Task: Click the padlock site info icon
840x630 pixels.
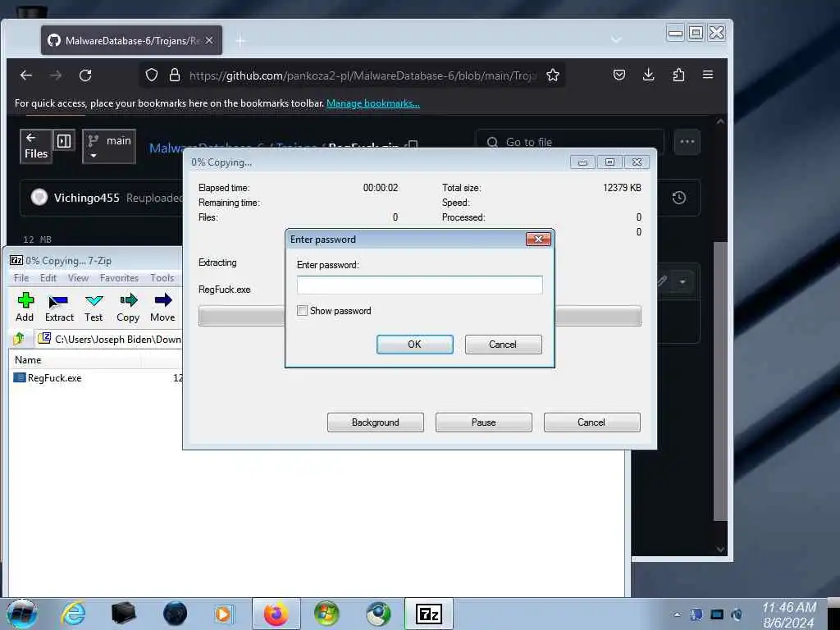Action: [x=175, y=75]
